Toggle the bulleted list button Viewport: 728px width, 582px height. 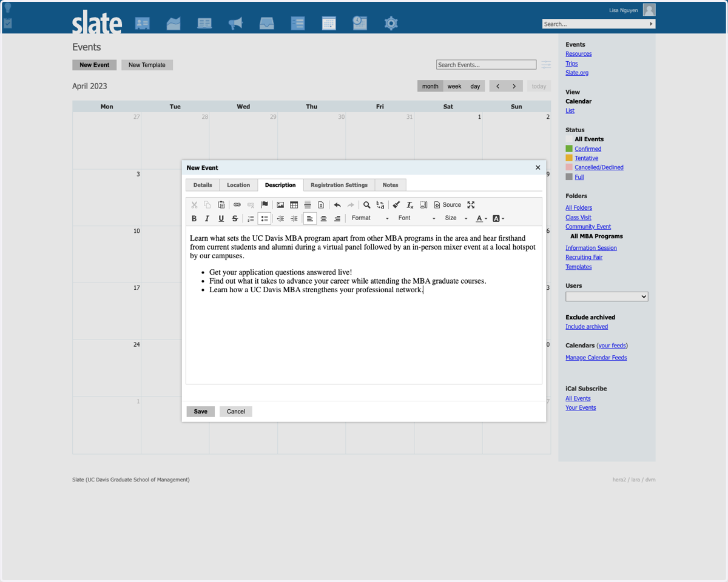tap(265, 218)
